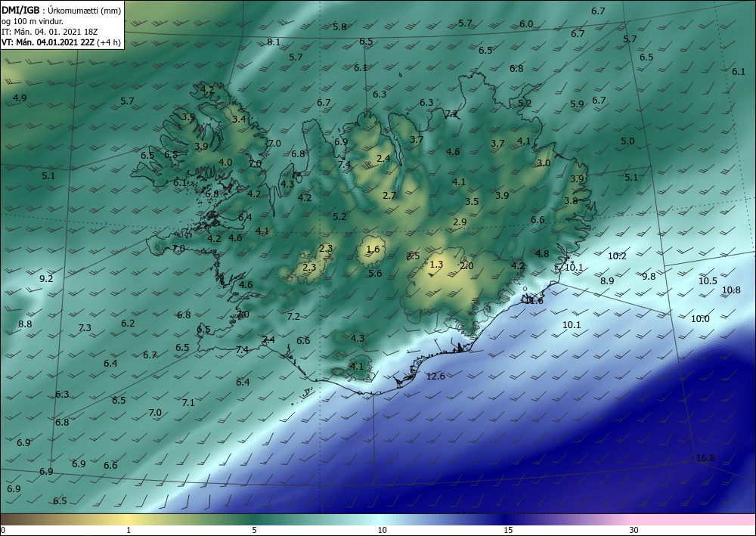Click the "(+4 h)" forecast offset label

click(x=108, y=42)
